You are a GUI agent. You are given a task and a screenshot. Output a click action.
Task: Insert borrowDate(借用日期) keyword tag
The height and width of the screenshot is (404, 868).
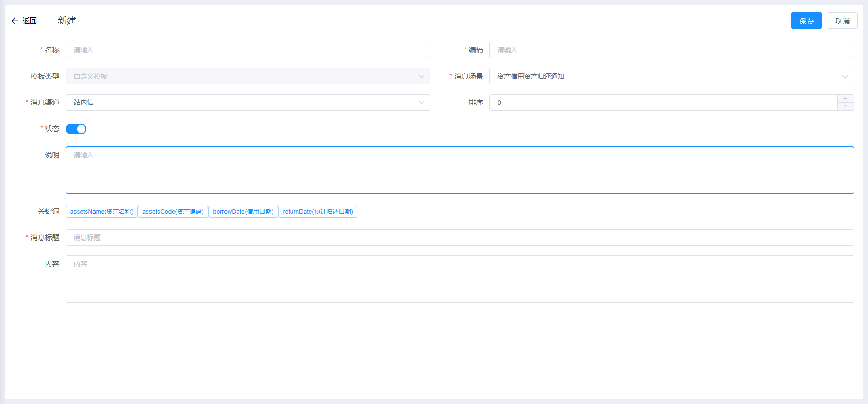pyautogui.click(x=243, y=212)
